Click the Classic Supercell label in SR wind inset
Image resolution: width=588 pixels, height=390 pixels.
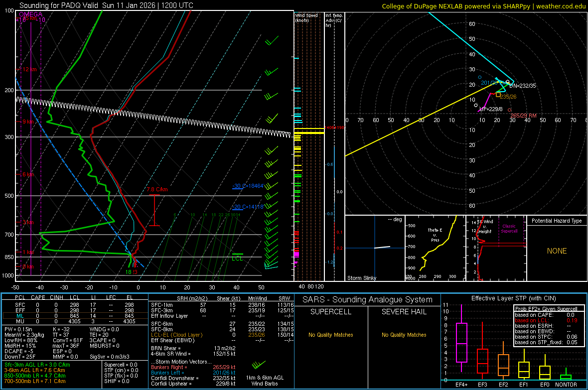[x=509, y=229]
